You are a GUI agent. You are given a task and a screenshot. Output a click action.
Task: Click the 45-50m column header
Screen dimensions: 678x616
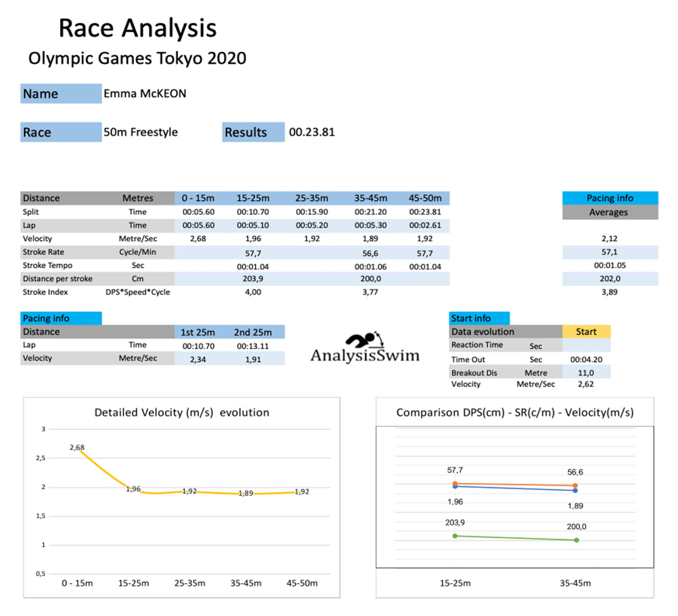click(425, 198)
